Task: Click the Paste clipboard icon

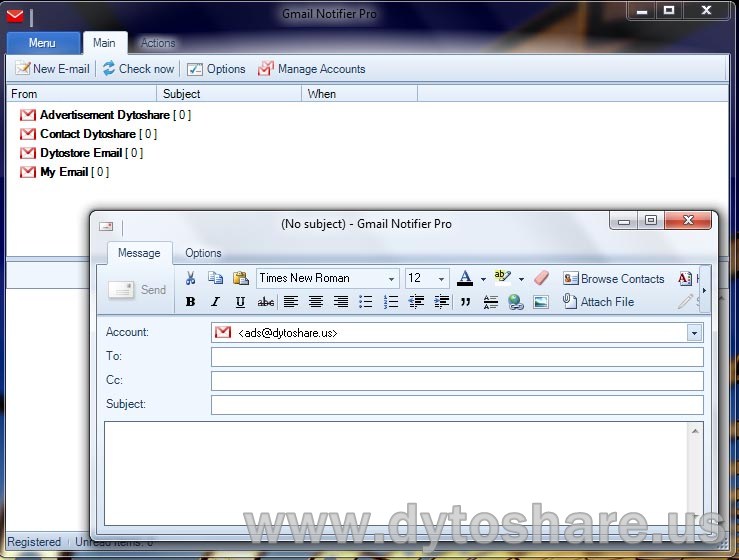Action: (241, 278)
